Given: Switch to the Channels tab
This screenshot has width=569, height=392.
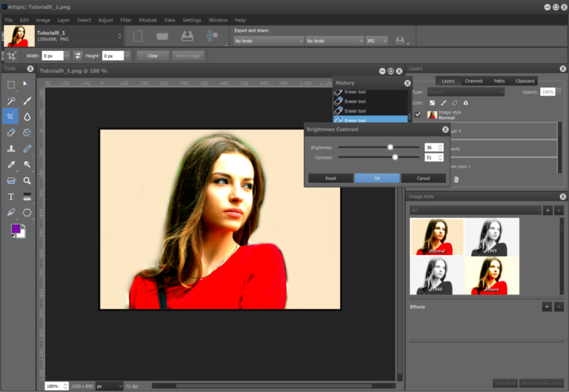Looking at the screenshot, I should (473, 81).
